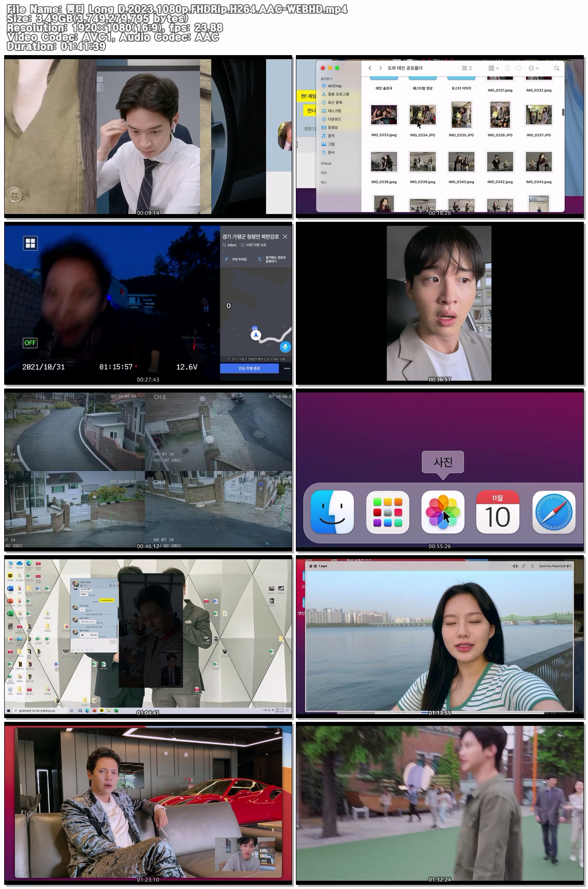The image size is (588, 889).
Task: Click the ?.mp4 preview title
Action: tap(323, 566)
